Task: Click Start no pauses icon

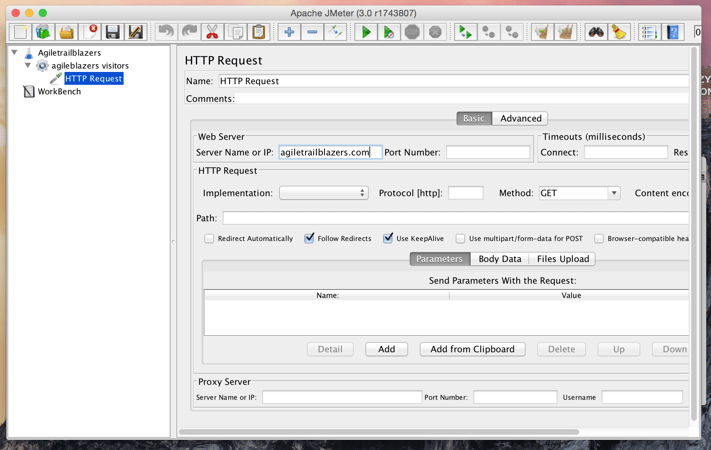Action: (389, 32)
